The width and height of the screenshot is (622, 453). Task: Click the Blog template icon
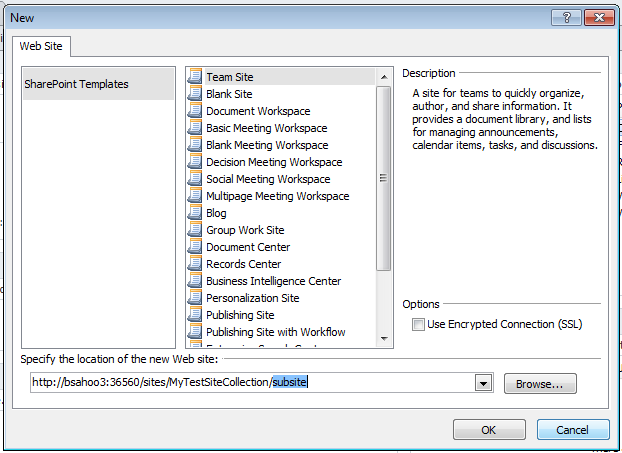coord(195,213)
